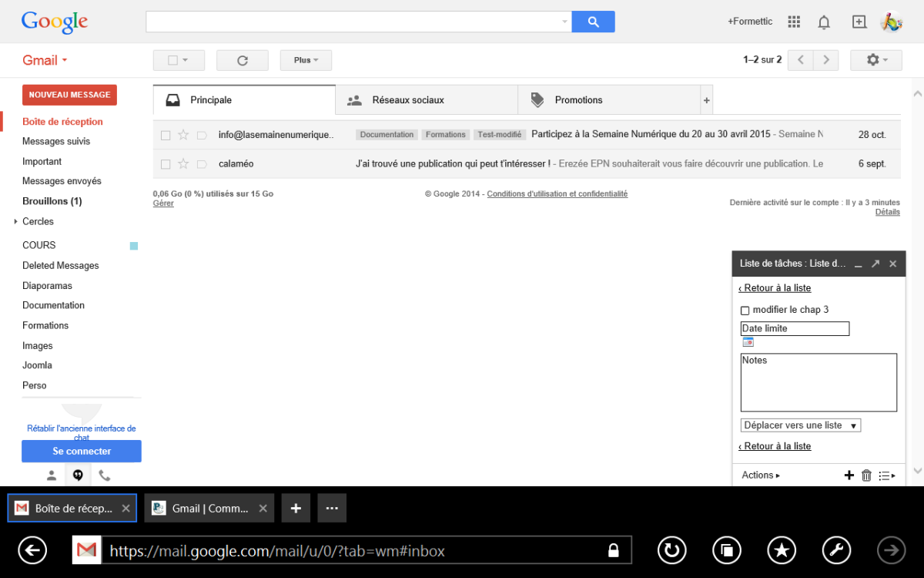Open a new browser tab

(296, 509)
